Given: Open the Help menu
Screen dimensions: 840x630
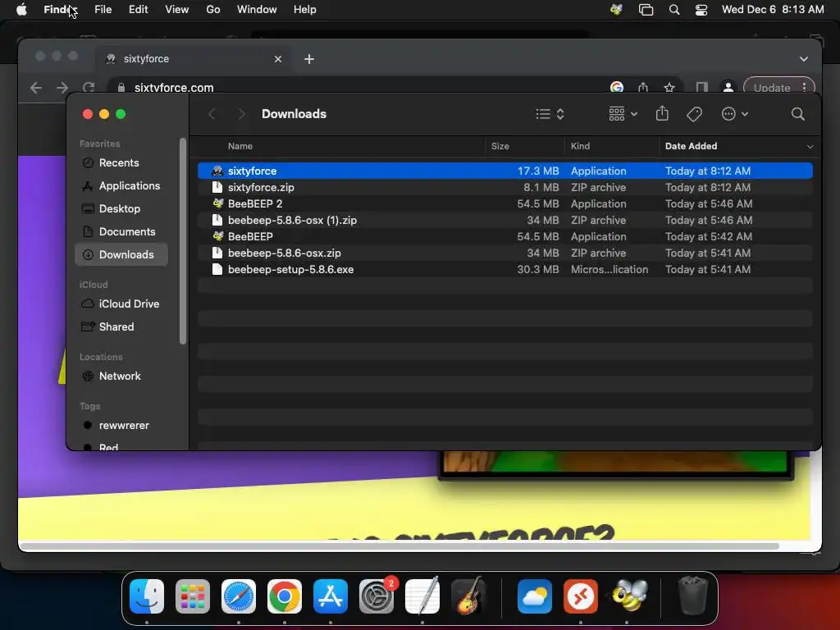Looking at the screenshot, I should pos(305,10).
